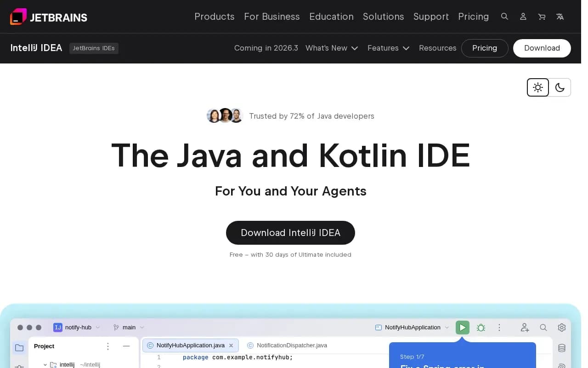This screenshot has height=368, width=588.
Task: Open the shopping cart icon
Action: pos(542,17)
